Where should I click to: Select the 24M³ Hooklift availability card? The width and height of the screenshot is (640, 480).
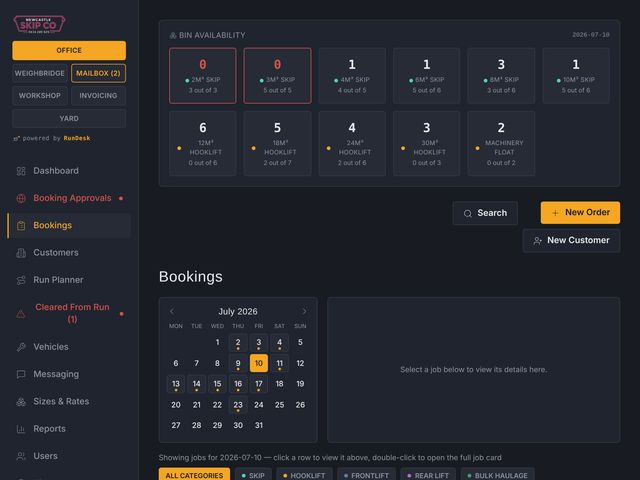(352, 144)
